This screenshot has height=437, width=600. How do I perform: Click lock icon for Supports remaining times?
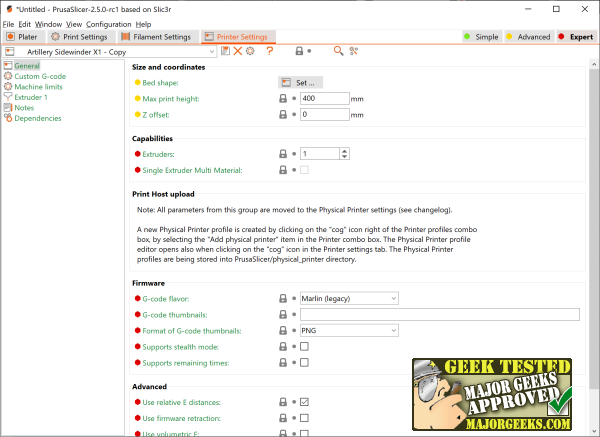pos(283,363)
